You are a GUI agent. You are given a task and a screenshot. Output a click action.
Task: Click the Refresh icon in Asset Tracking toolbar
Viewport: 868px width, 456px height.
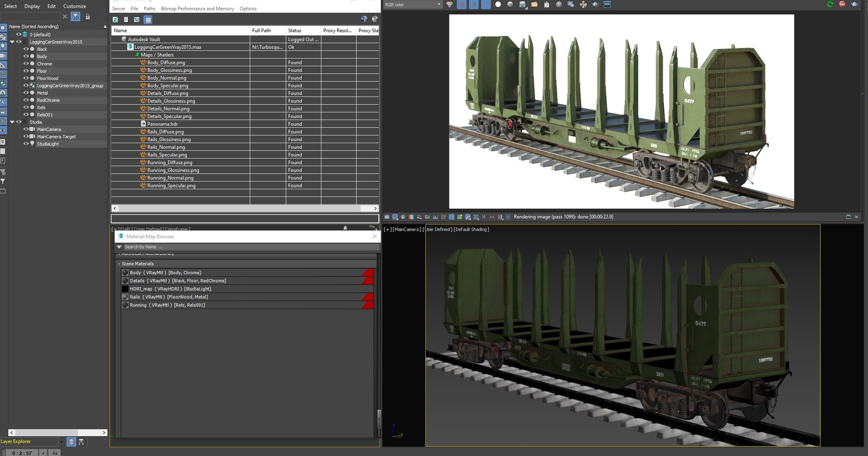(x=115, y=19)
